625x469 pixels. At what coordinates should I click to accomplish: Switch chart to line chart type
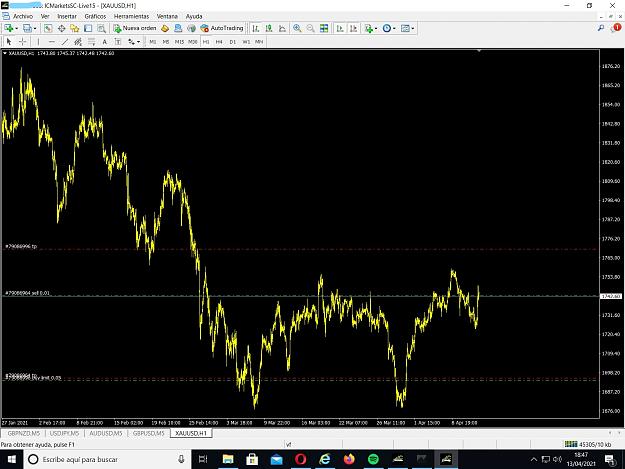pyautogui.click(x=282, y=28)
